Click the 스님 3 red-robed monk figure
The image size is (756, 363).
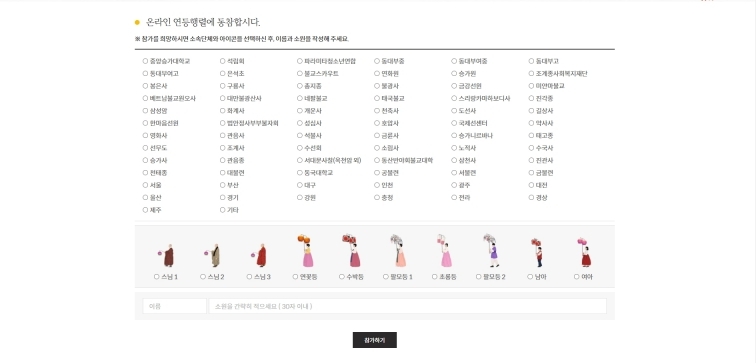pos(259,255)
